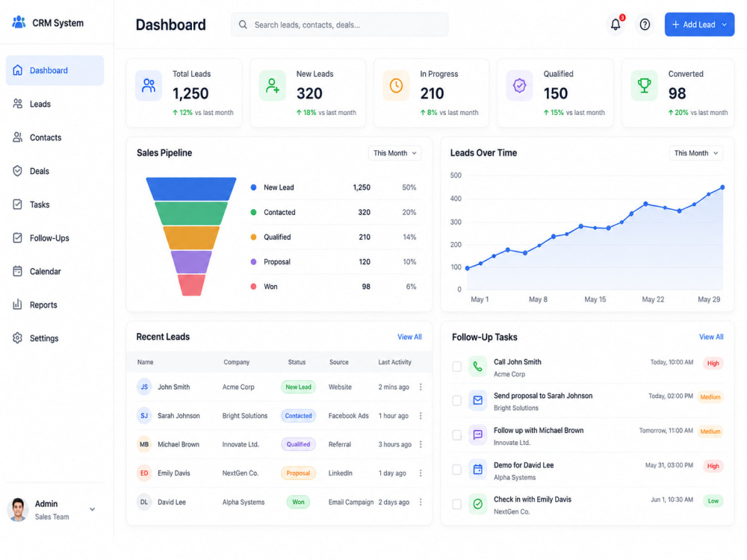Click the last data point on Leads chart

722,187
